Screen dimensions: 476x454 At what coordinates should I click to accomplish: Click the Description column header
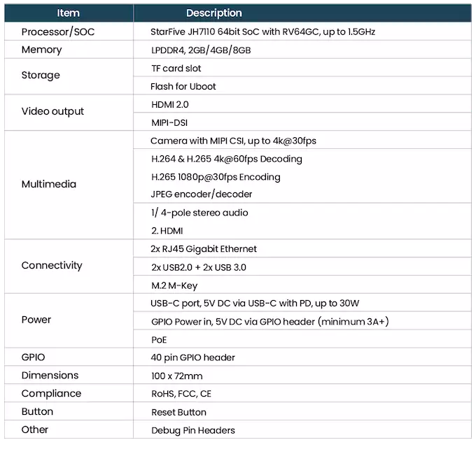click(214, 13)
